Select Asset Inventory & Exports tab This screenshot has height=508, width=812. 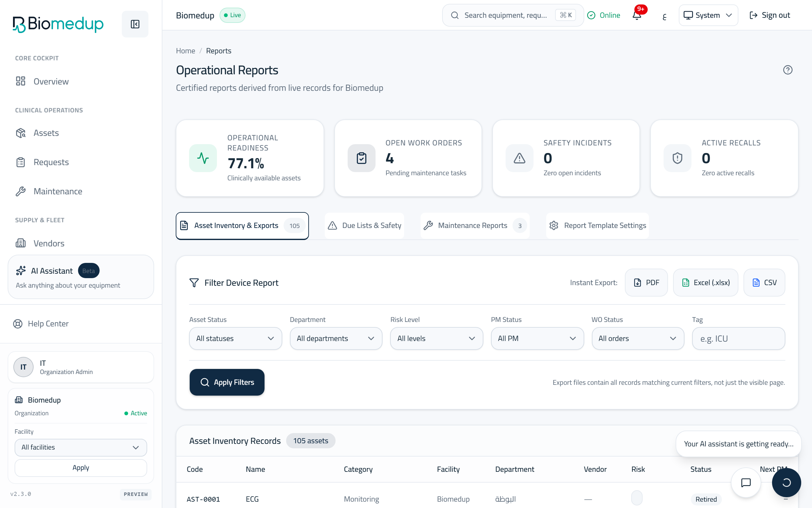[x=242, y=225]
